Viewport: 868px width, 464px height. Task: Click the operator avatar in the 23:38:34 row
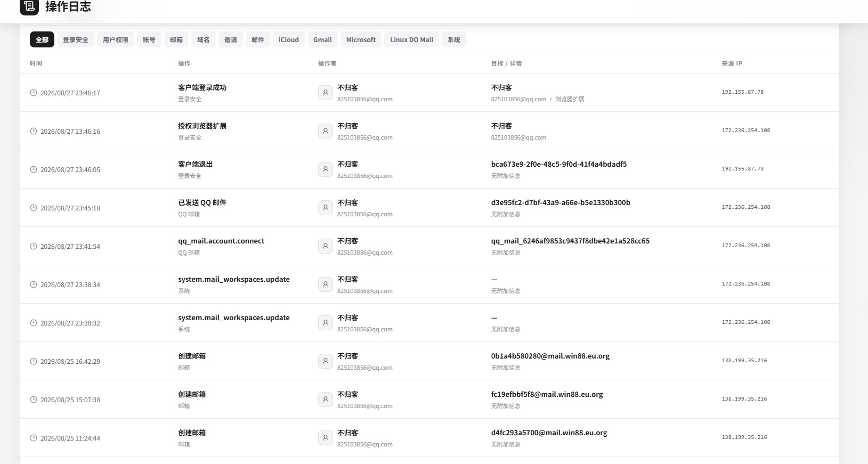[326, 284]
